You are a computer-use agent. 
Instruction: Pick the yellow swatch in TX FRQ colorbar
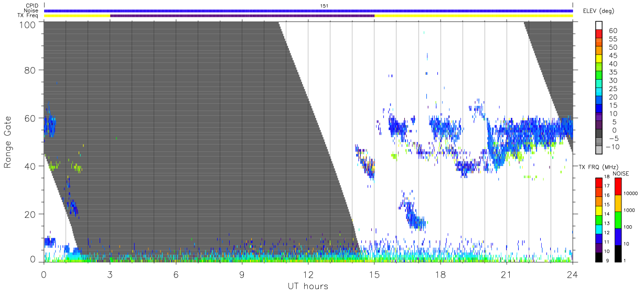click(x=599, y=210)
